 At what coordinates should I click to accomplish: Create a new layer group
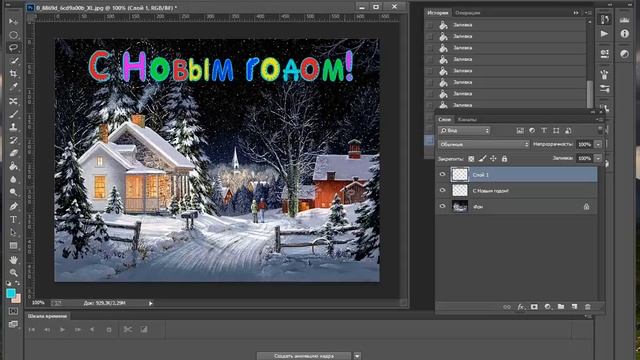[x=561, y=307]
